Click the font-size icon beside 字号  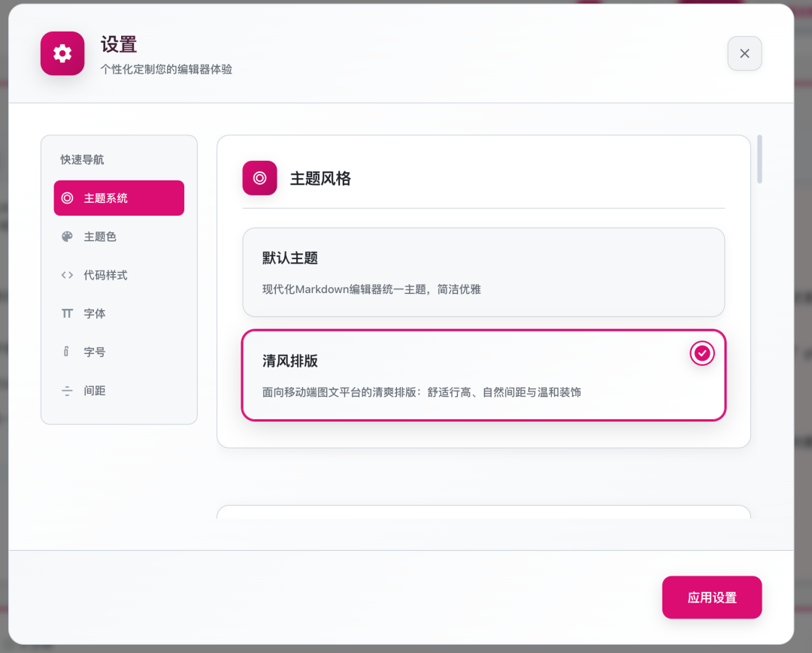pos(67,352)
